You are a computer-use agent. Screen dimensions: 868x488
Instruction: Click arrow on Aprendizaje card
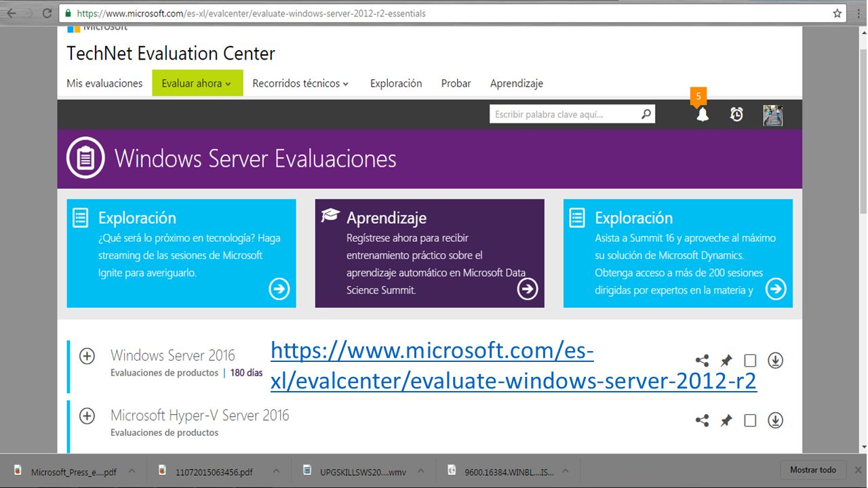pyautogui.click(x=528, y=289)
